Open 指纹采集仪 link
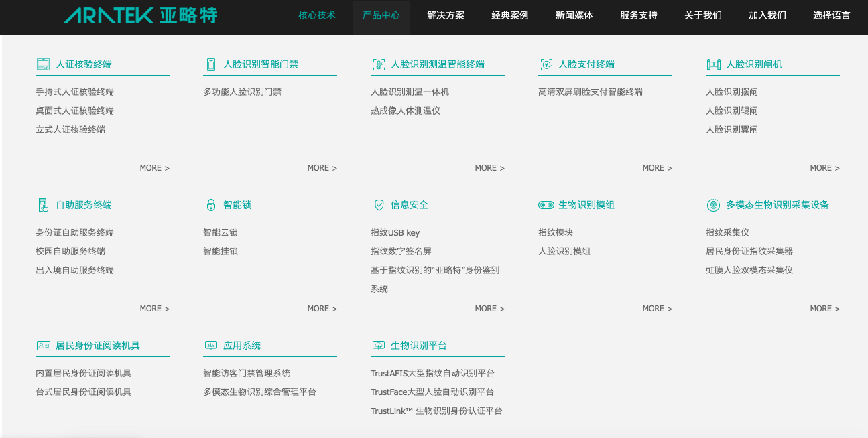Image resolution: width=868 pixels, height=438 pixels. [x=728, y=232]
